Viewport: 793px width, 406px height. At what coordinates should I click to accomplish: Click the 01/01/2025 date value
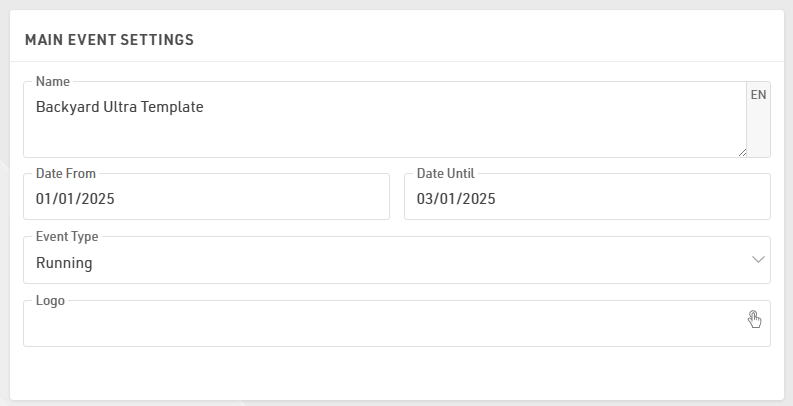click(x=75, y=199)
